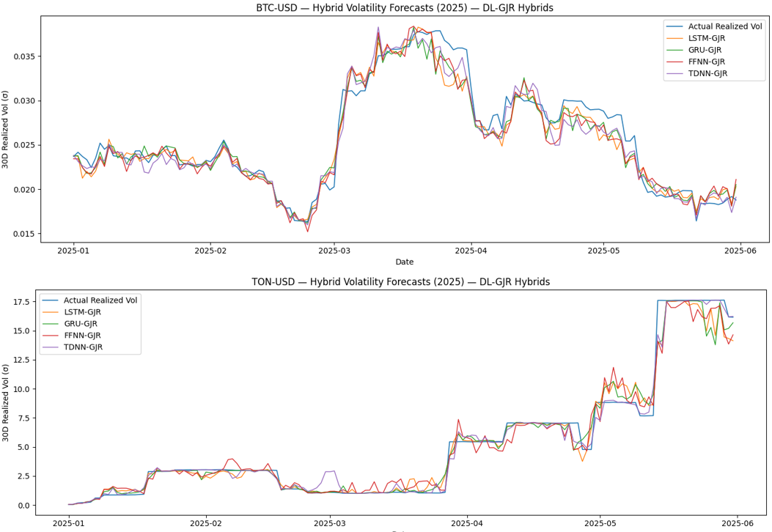The height and width of the screenshot is (532, 772).
Task: Select 'TDNN-GJR' label in BTC-USD legend
Action: (x=710, y=74)
